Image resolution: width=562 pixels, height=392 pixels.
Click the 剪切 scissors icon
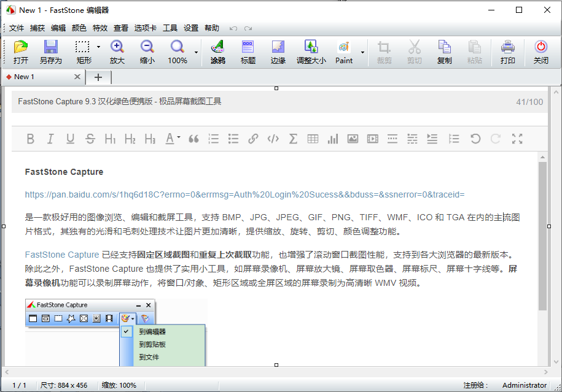pyautogui.click(x=415, y=52)
